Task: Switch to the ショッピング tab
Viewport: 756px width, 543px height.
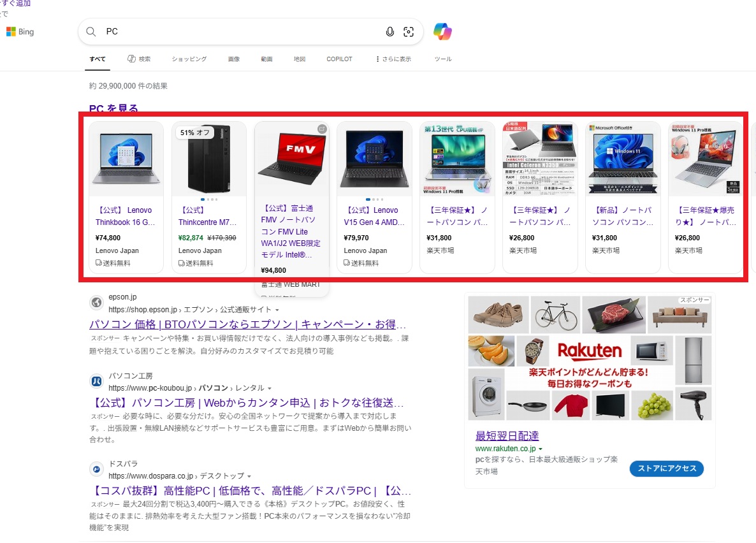Action: point(189,59)
